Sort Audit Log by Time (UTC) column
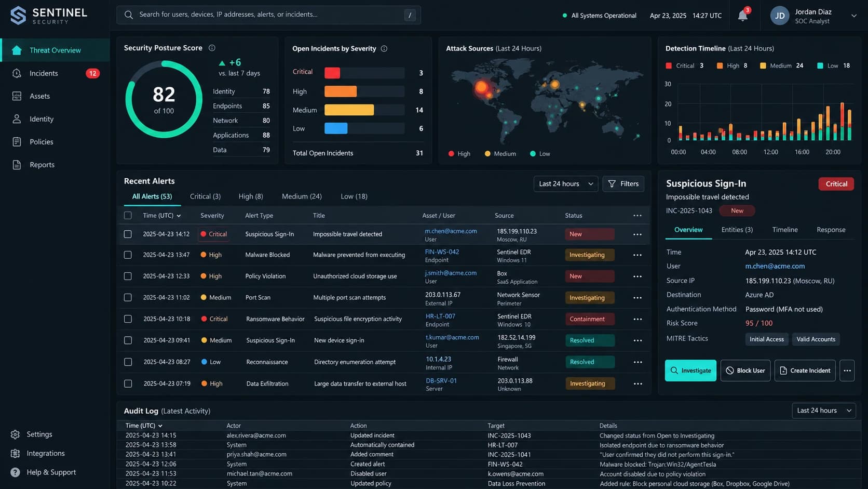 (x=144, y=426)
